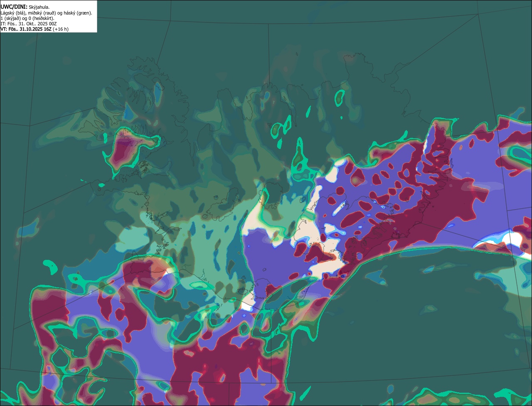Click the "1 (skýjað) og 0 (heiðskírt)." line

[x=27, y=18]
